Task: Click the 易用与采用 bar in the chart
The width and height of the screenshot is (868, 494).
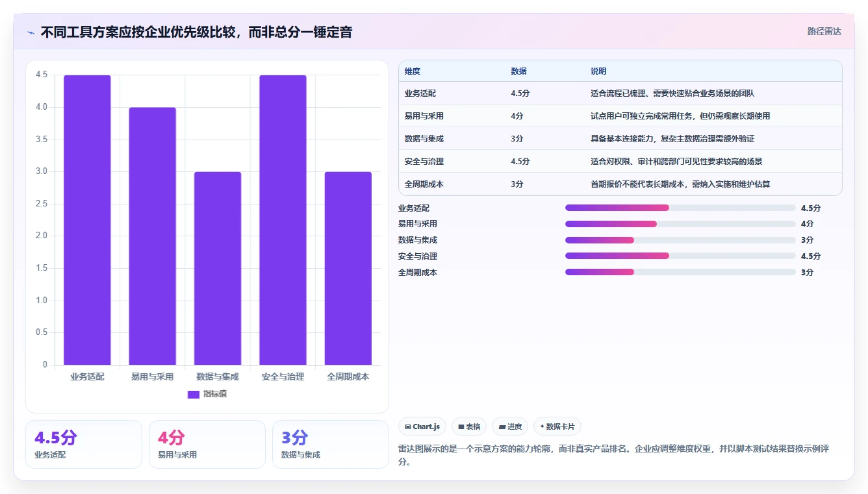Action: click(152, 236)
